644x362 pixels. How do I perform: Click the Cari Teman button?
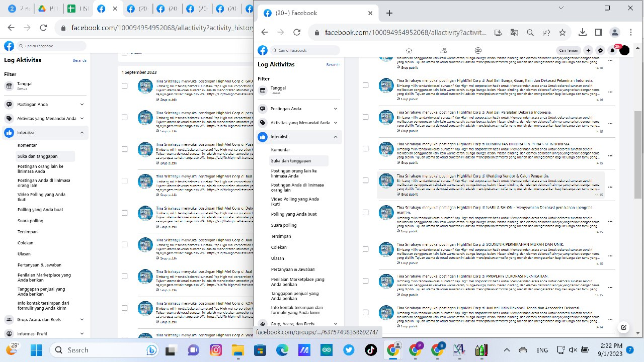(x=569, y=50)
